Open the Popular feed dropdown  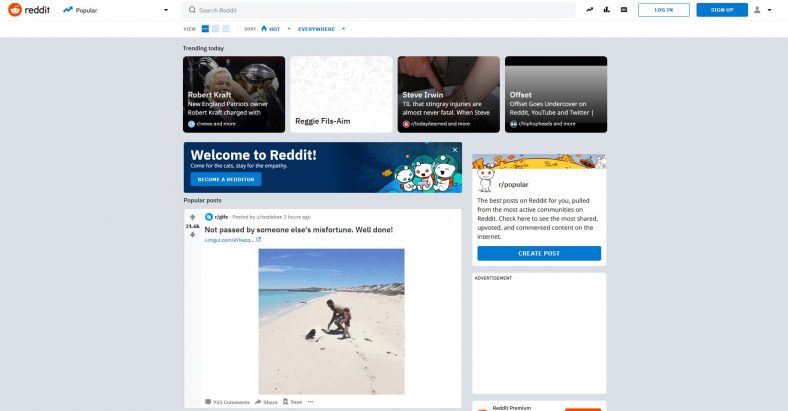click(x=116, y=10)
